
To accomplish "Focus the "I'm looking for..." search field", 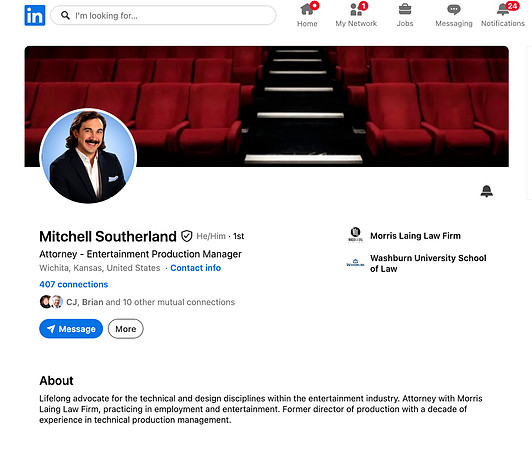I will tap(163, 15).
